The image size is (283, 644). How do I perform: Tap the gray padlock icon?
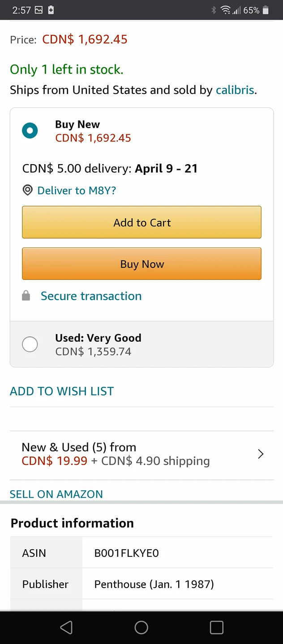pos(26,296)
